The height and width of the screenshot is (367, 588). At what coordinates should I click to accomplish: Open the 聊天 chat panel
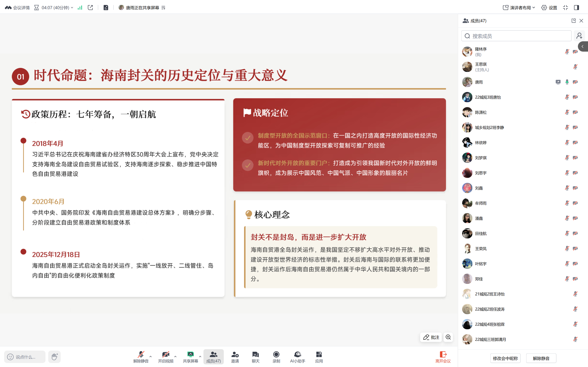tap(255, 356)
